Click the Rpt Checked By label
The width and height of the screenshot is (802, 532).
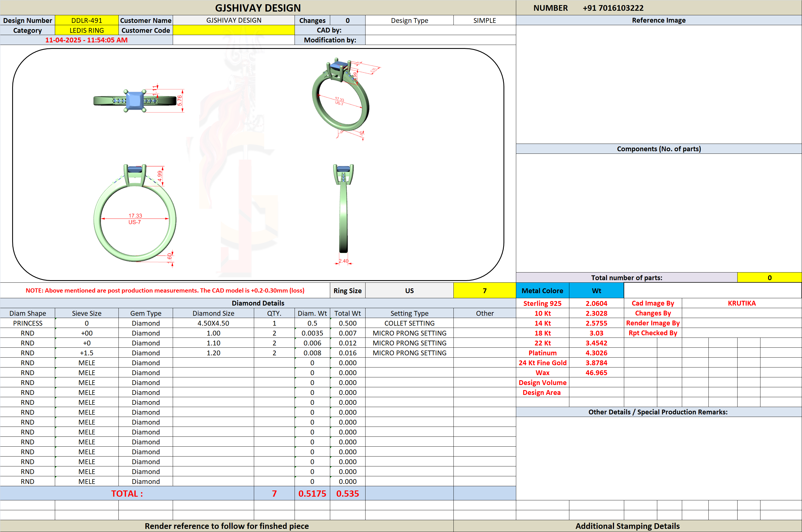653,333
